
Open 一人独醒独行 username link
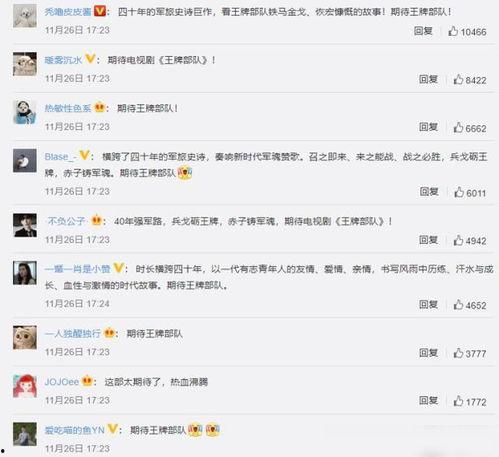pyautogui.click(x=72, y=333)
